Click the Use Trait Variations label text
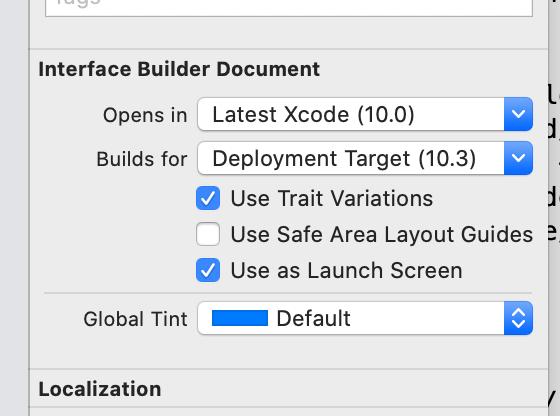The image size is (560, 416). click(x=332, y=198)
